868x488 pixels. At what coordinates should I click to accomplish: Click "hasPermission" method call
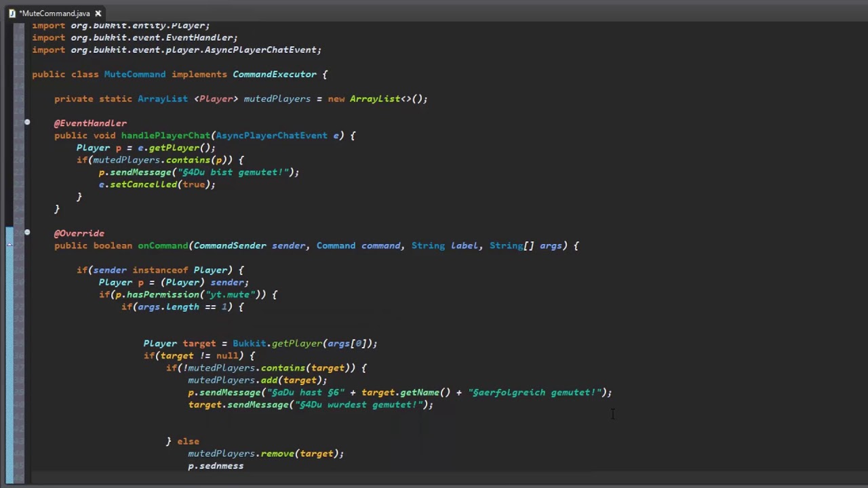pos(163,295)
